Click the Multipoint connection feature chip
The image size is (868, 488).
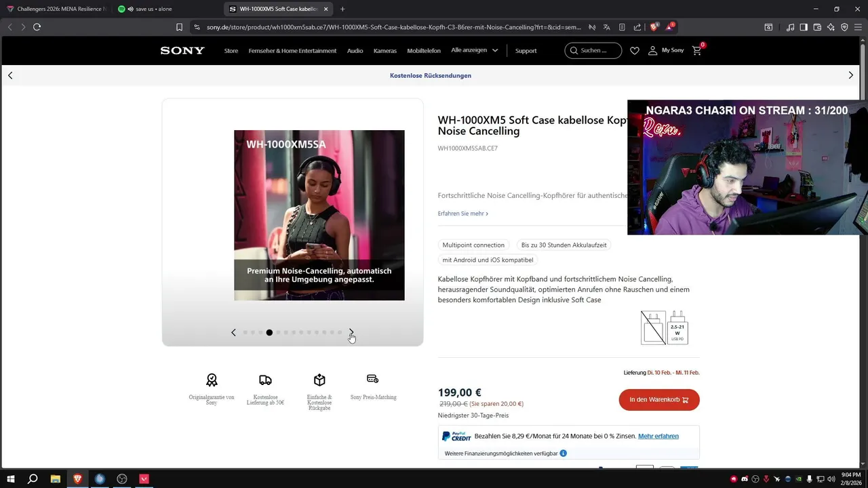(473, 245)
